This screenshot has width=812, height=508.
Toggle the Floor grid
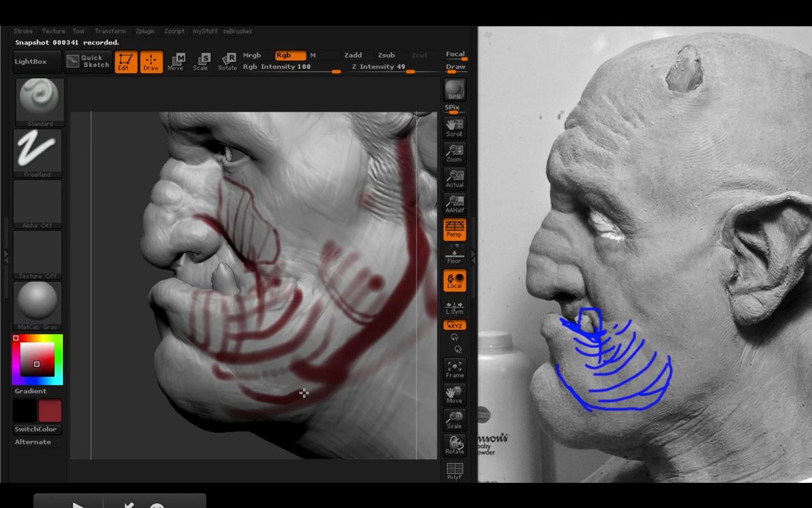point(455,256)
